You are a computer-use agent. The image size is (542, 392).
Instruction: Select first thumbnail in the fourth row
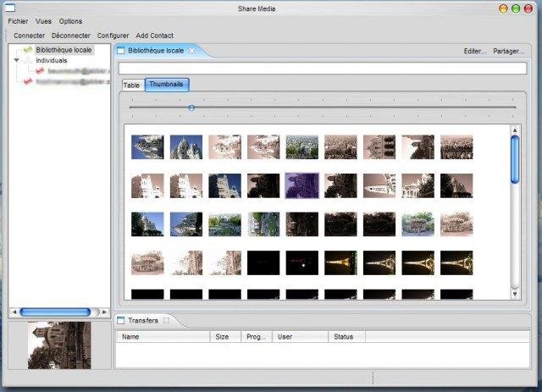coord(147,263)
